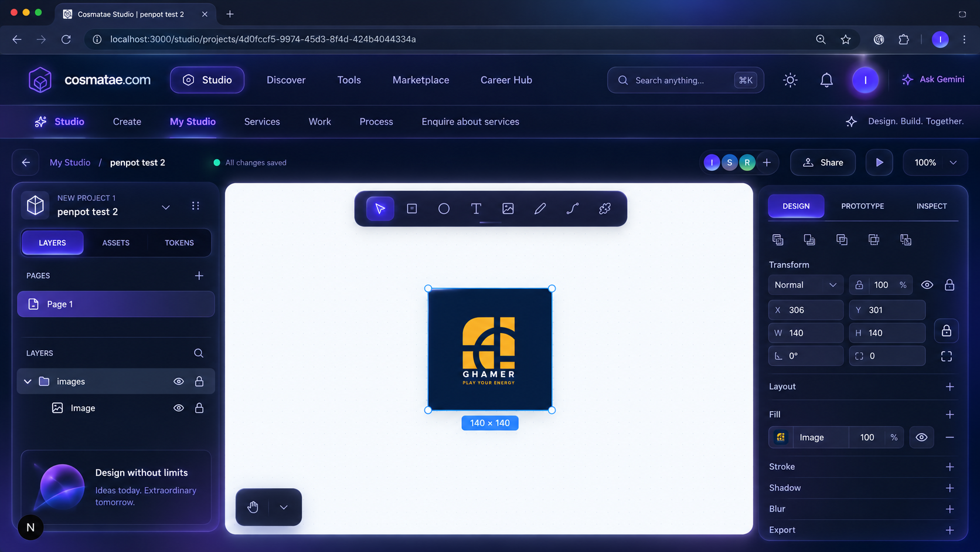Open Ask Gemini assistant
The image size is (980, 552).
(x=933, y=79)
